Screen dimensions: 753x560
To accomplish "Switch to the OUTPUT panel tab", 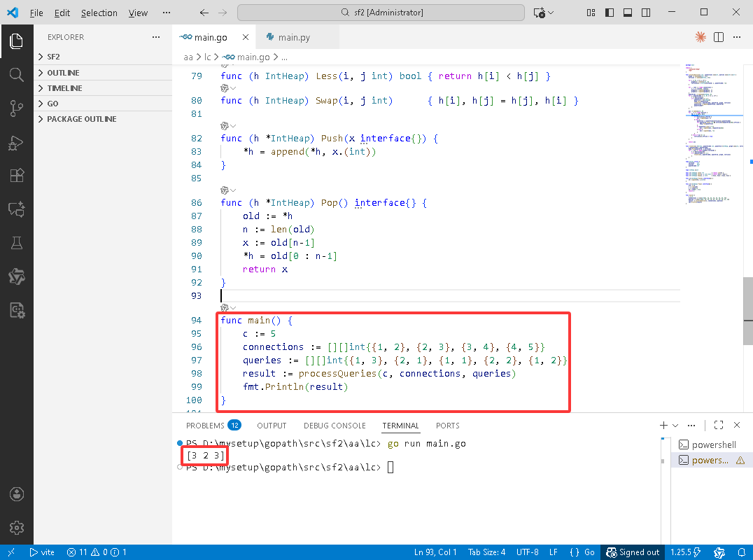I will click(x=272, y=426).
